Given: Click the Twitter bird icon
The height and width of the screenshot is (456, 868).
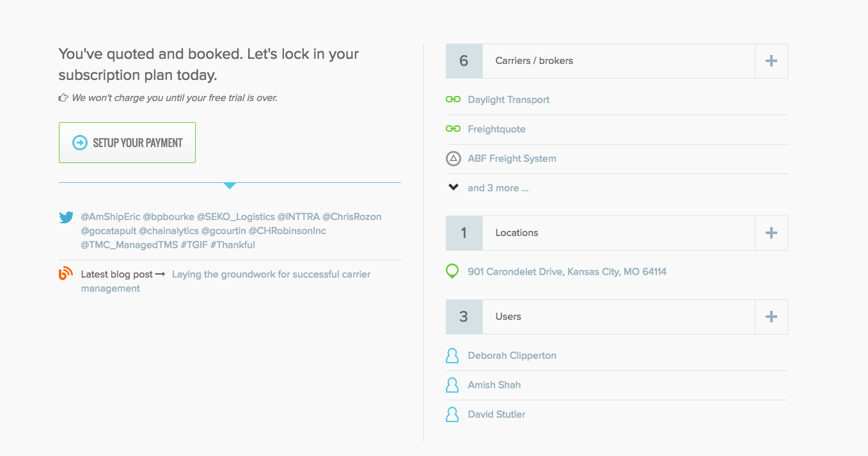Looking at the screenshot, I should click(66, 217).
